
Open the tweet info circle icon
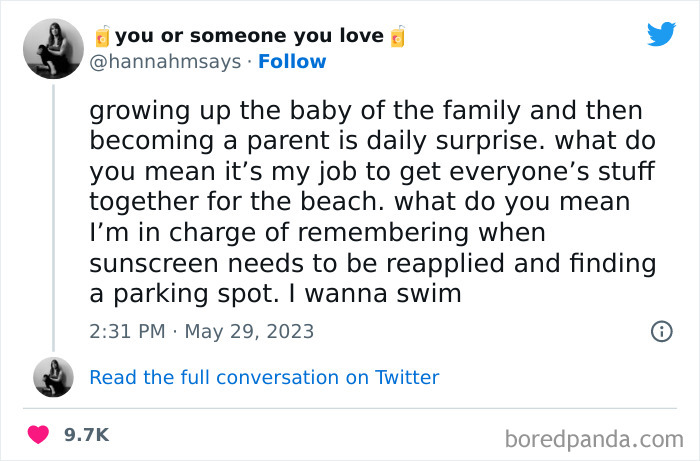661,331
